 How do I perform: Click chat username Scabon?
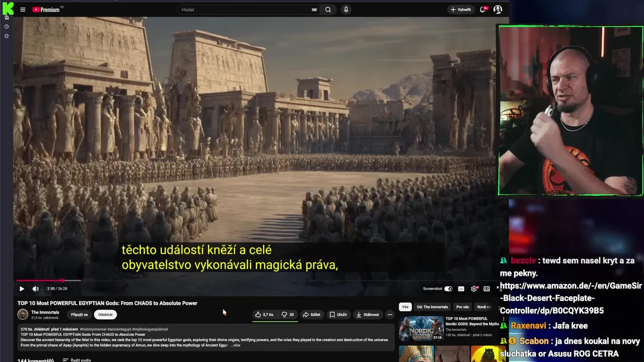[x=534, y=341]
